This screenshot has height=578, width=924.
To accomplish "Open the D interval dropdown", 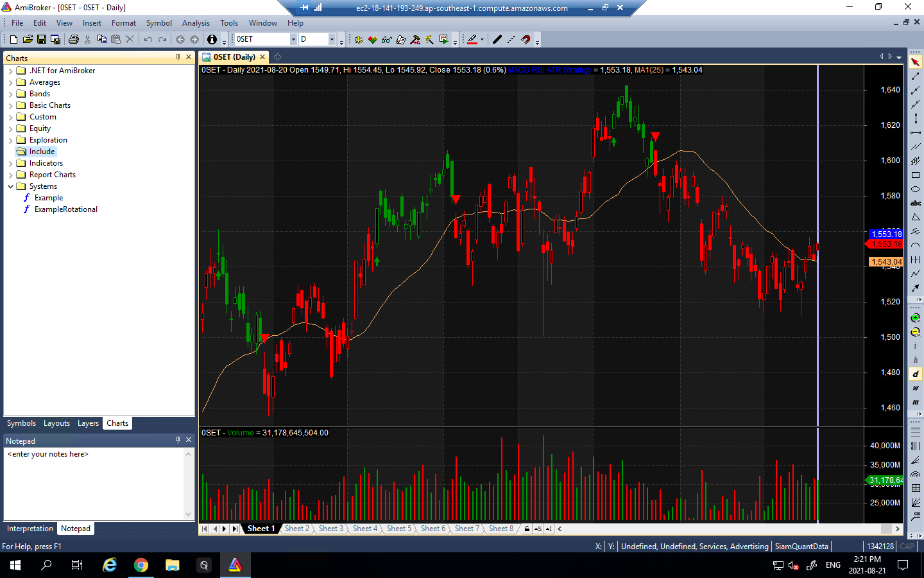I will [x=332, y=40].
